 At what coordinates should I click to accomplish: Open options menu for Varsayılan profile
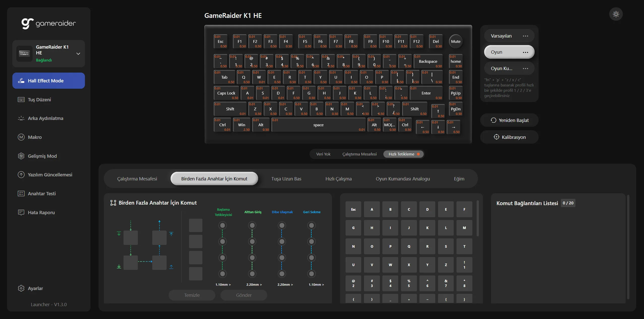(x=525, y=36)
